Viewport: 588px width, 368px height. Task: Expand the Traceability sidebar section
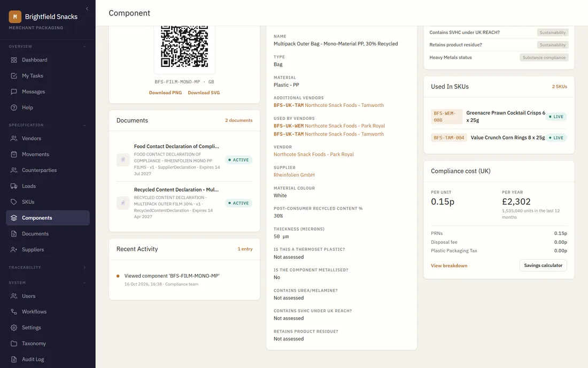pos(84,267)
